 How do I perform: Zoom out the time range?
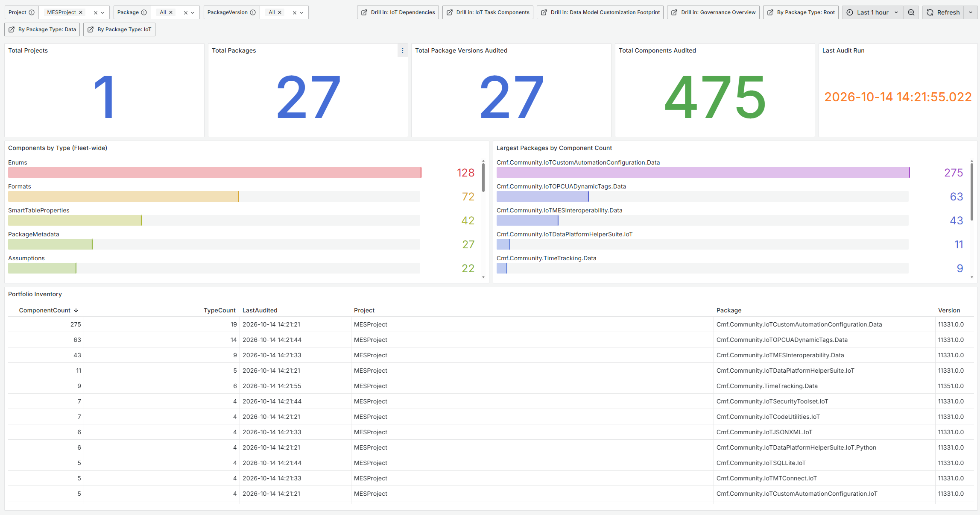click(911, 12)
